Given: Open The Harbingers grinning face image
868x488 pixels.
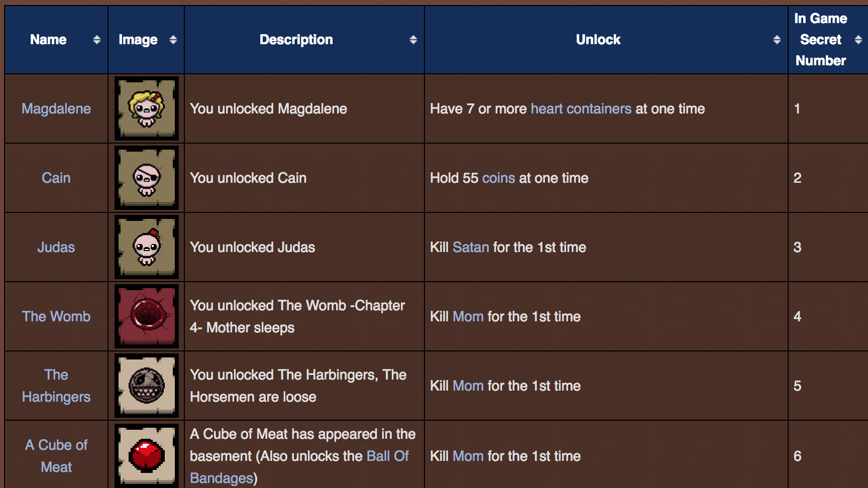Looking at the screenshot, I should (x=146, y=386).
